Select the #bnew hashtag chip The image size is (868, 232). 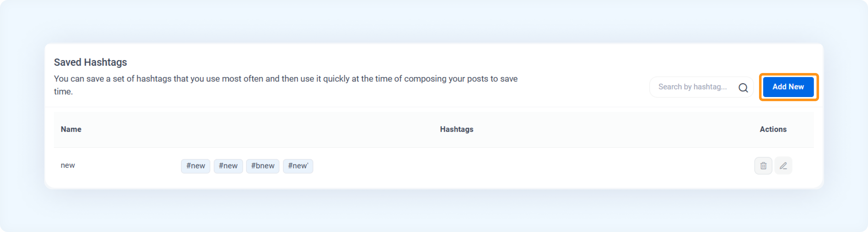pyautogui.click(x=262, y=166)
